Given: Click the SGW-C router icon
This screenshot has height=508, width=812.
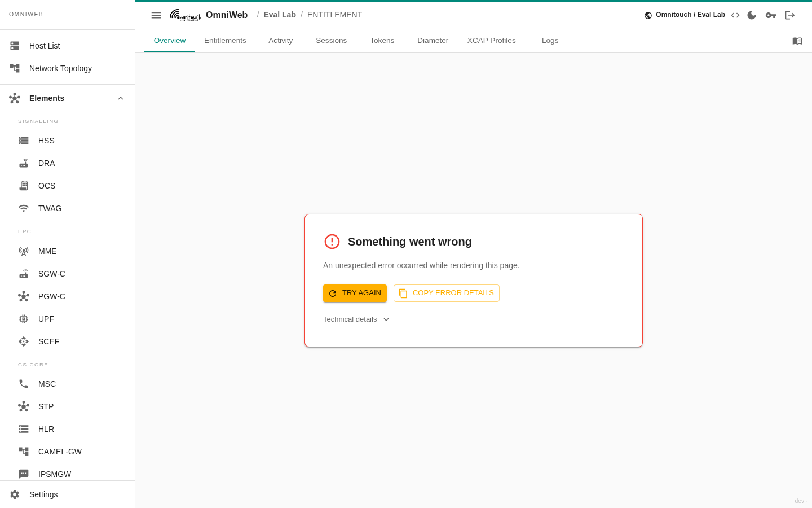Looking at the screenshot, I should 24,274.
